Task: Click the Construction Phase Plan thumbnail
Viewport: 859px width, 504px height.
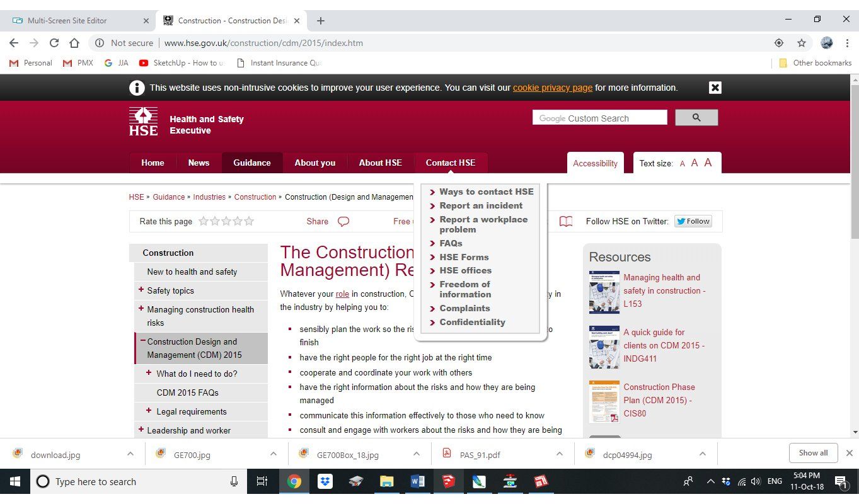Action: pyautogui.click(x=604, y=402)
